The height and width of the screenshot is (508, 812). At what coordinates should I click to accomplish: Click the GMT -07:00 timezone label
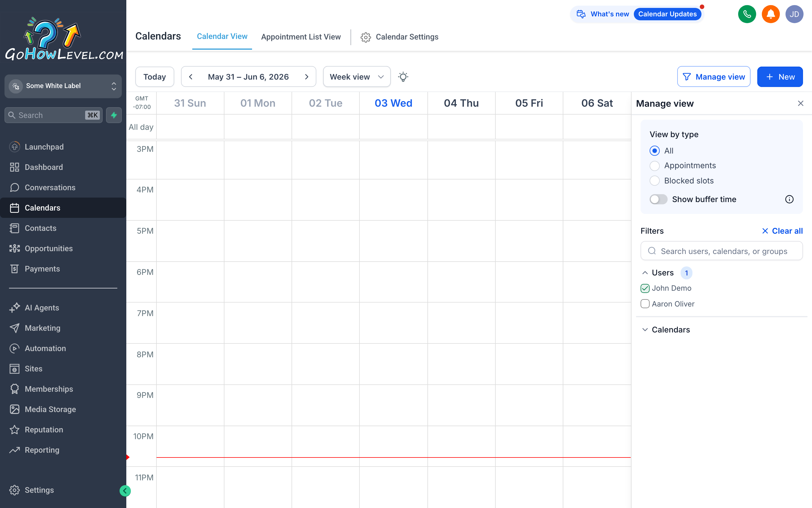tap(142, 102)
